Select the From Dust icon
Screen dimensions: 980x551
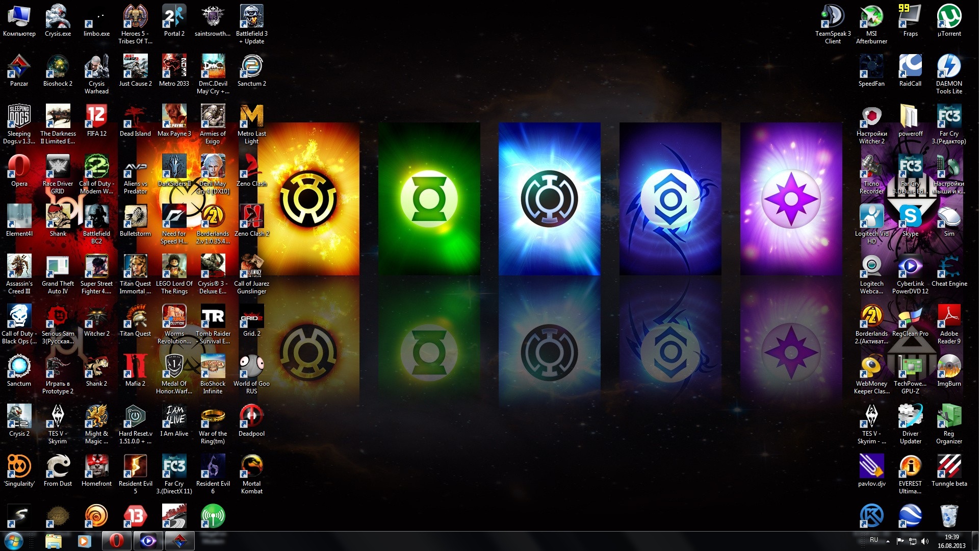click(58, 471)
